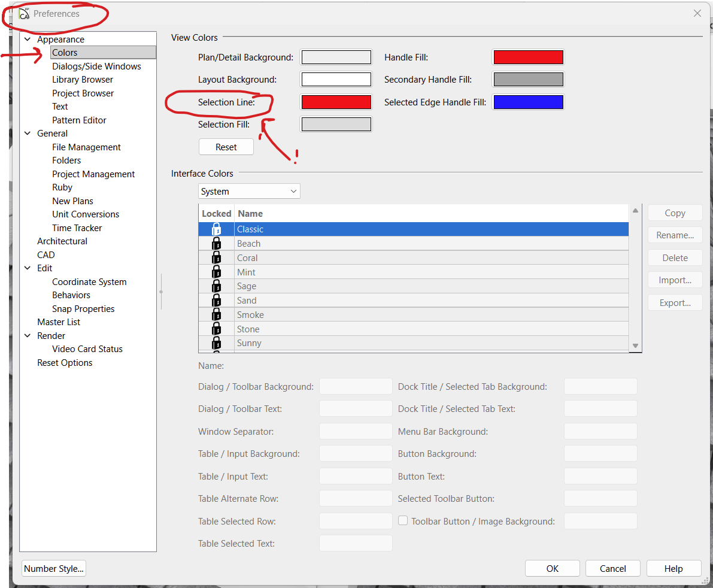Screen dimensions: 713x588
Task: Select Dialogs/Side Windows in the tree
Action: [96, 66]
